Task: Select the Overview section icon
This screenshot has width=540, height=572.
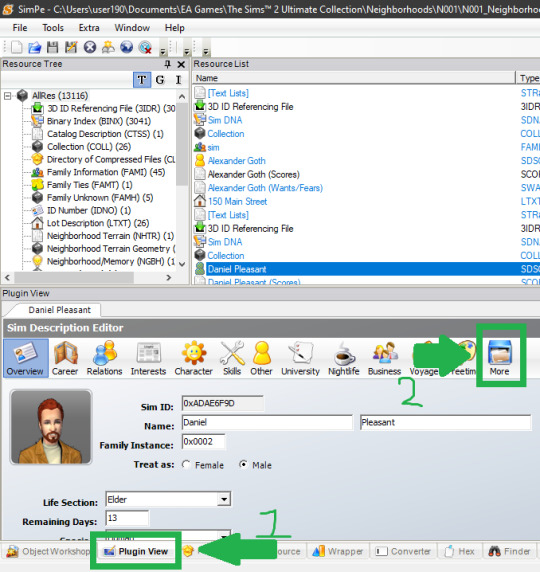Action: point(25,358)
